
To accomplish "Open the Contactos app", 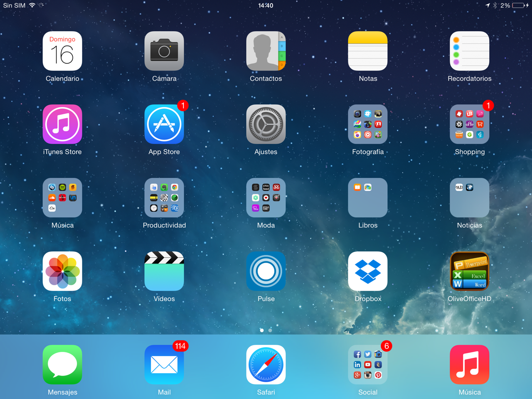I will (266, 51).
